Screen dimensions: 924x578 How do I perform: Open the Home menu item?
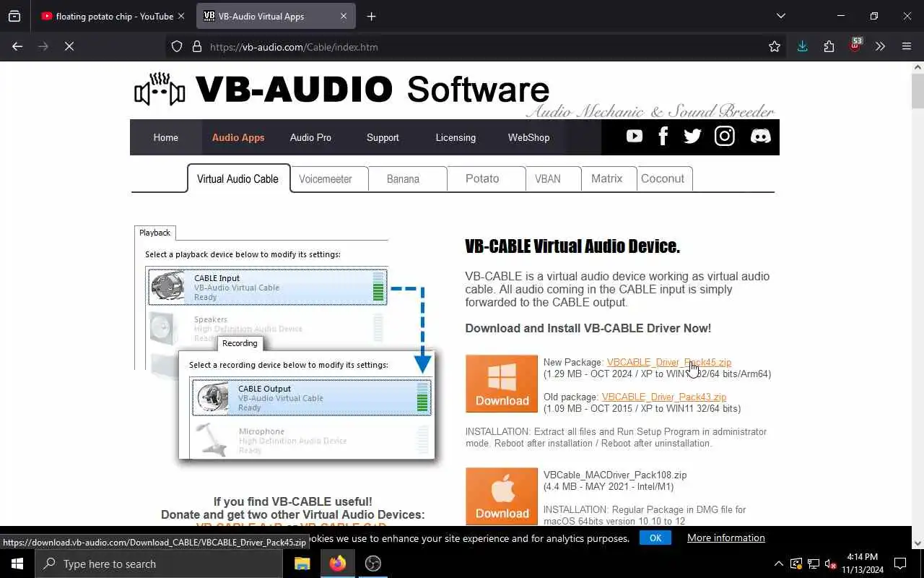tap(165, 137)
